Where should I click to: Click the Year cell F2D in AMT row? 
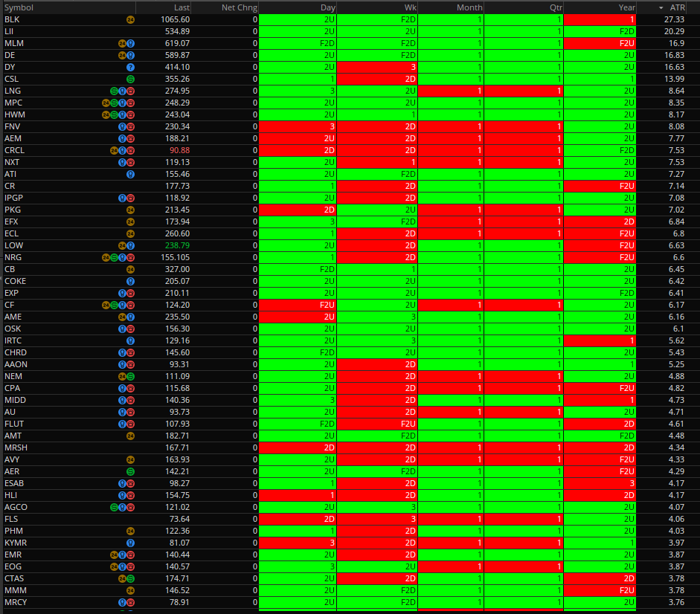tap(600, 436)
